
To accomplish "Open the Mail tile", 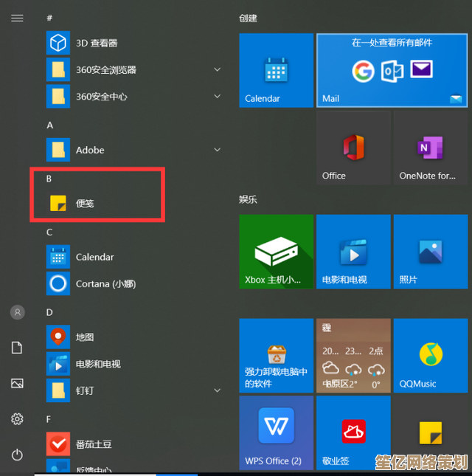I will point(392,70).
